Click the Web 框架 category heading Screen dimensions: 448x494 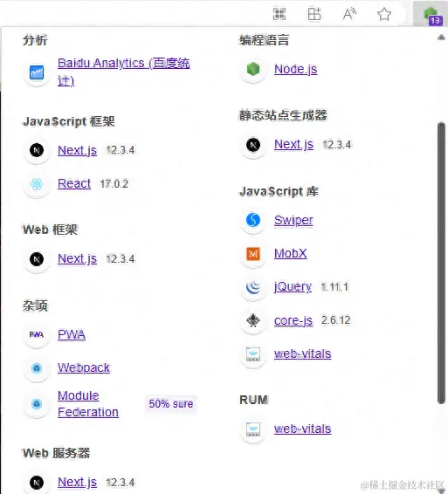[x=50, y=230]
